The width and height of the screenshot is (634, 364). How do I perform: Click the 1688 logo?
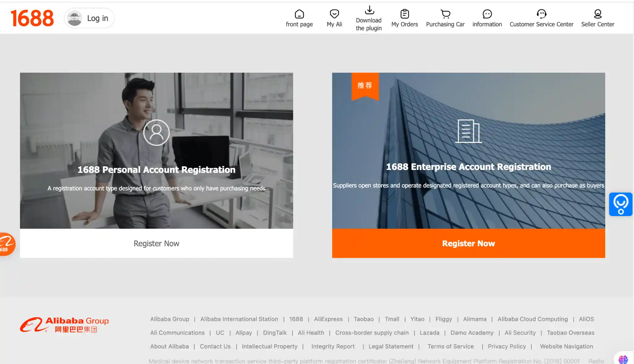pyautogui.click(x=32, y=18)
